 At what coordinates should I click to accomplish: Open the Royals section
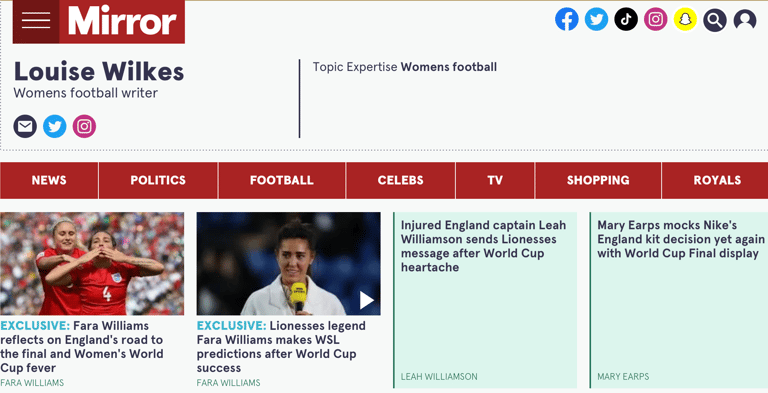(715, 180)
